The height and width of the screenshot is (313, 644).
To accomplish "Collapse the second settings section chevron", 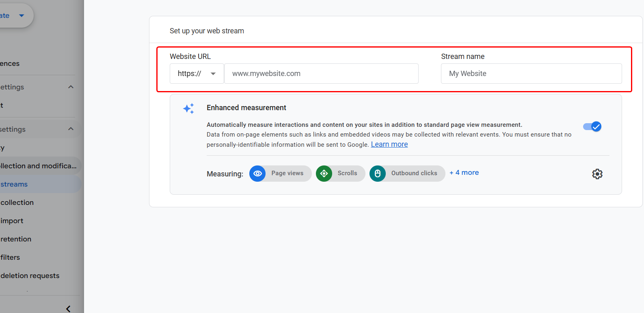I will [71, 129].
